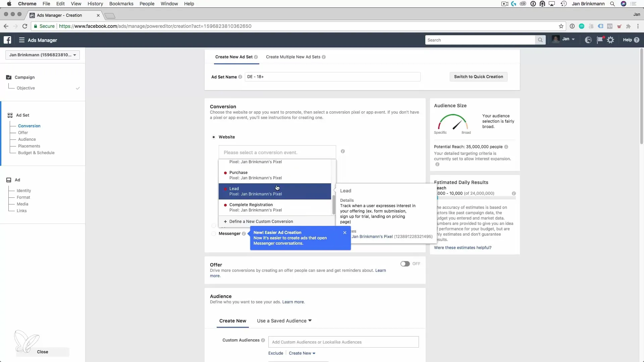Choose Lead conversion event
This screenshot has width=644, height=362.
[275, 191]
